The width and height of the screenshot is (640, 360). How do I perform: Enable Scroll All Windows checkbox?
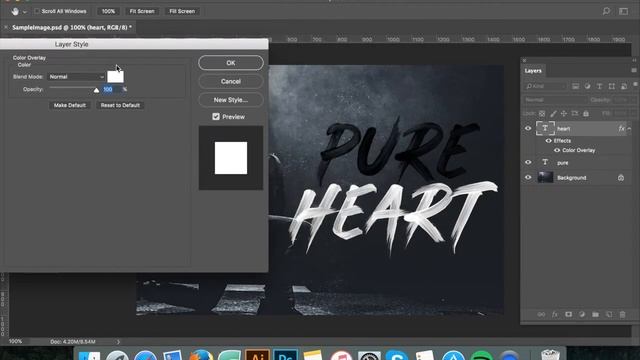click(37, 11)
